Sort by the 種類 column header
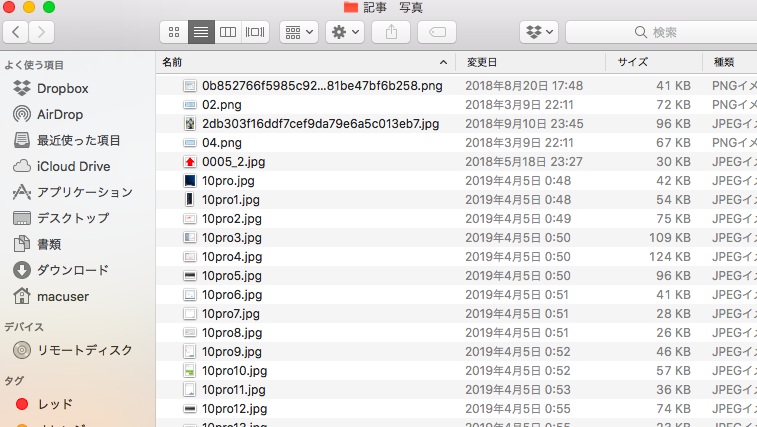Screen dimensions: 757x427 point(730,62)
